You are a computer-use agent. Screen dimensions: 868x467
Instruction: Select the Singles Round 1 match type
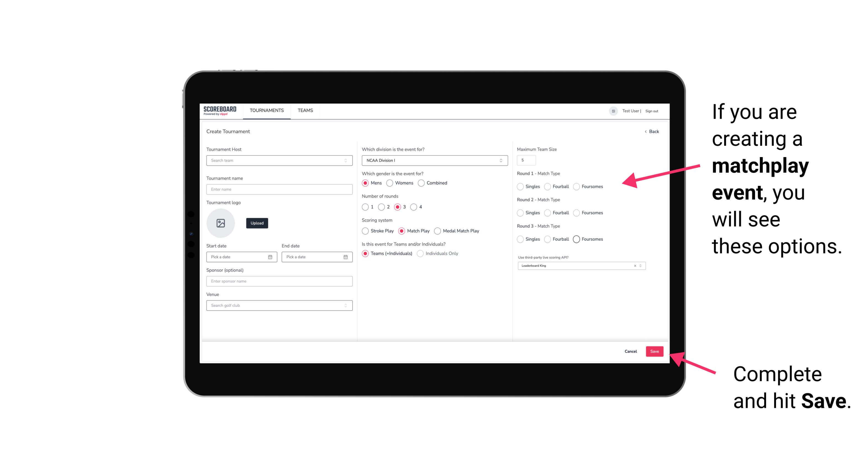[x=520, y=186]
